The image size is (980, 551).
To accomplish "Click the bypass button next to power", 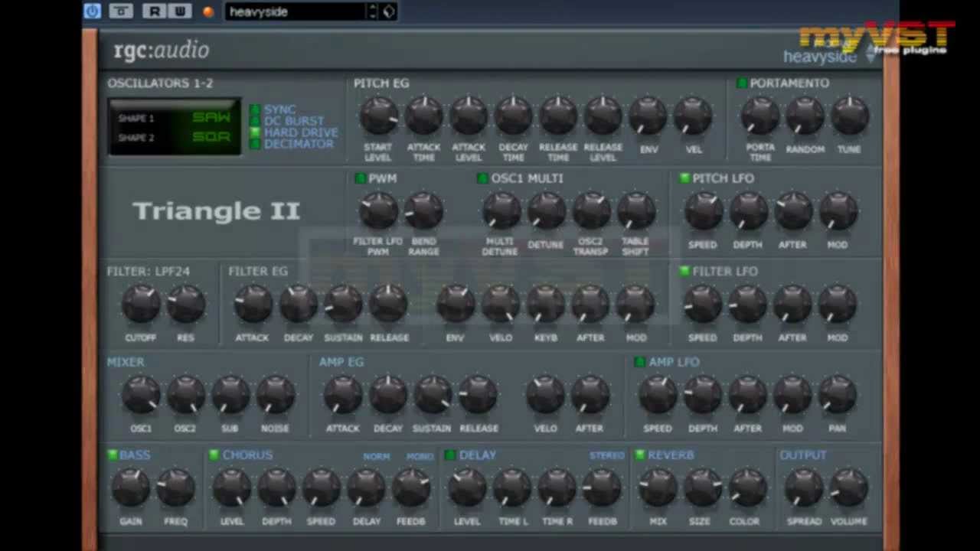I will (120, 11).
